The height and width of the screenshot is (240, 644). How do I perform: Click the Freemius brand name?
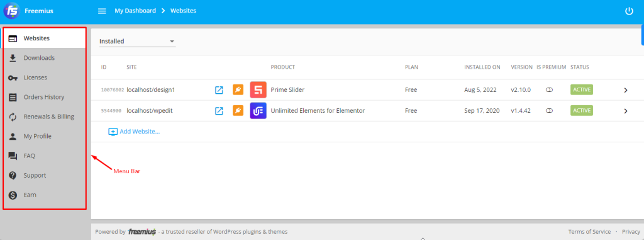[x=39, y=11]
